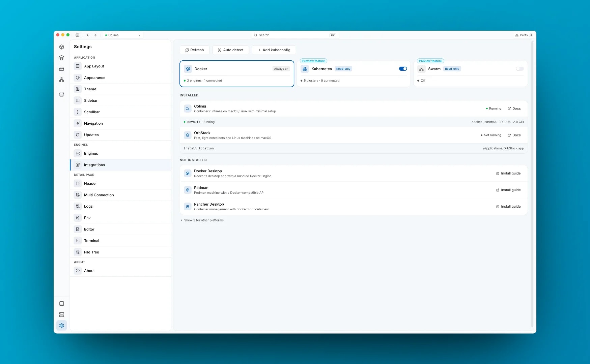Open the About page
The width and height of the screenshot is (590, 364).
pos(120,271)
